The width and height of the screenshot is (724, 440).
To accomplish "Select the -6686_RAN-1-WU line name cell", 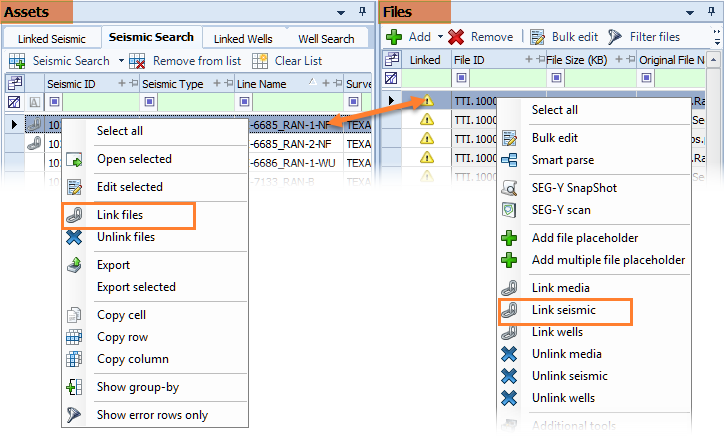I will [x=296, y=163].
